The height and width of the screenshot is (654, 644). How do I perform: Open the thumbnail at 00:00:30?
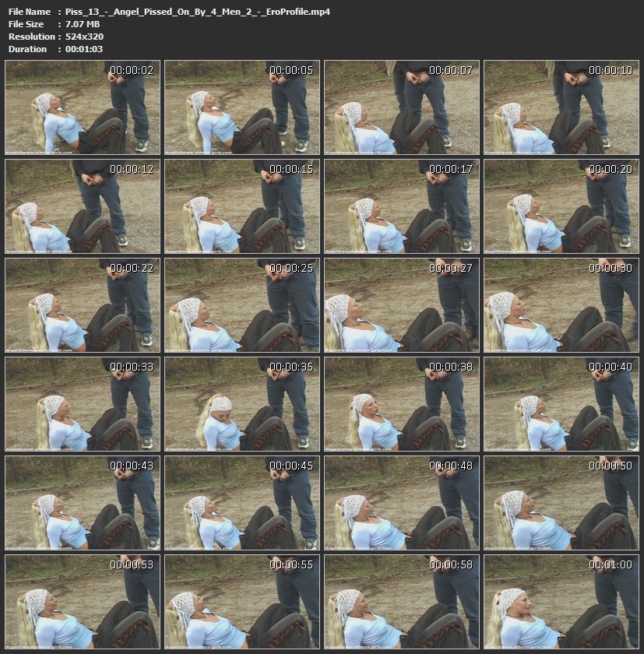pyautogui.click(x=561, y=305)
